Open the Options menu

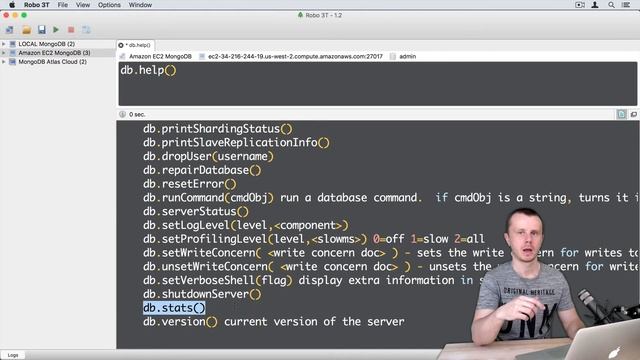109,5
